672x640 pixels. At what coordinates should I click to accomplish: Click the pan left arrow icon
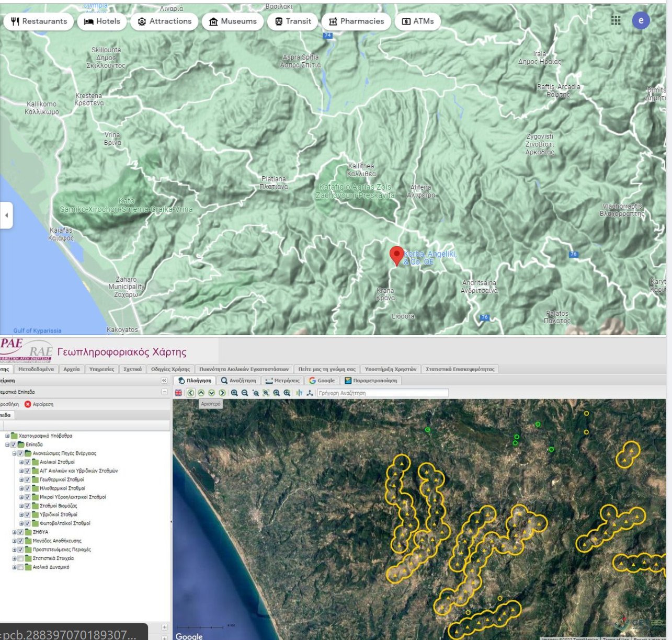point(191,393)
